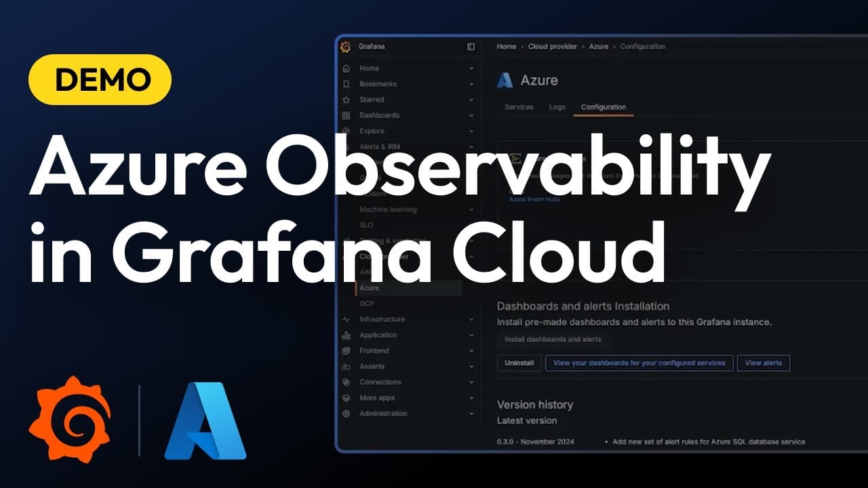The width and height of the screenshot is (868, 488).
Task: Open SLO in the sidebar
Action: pyautogui.click(x=366, y=225)
